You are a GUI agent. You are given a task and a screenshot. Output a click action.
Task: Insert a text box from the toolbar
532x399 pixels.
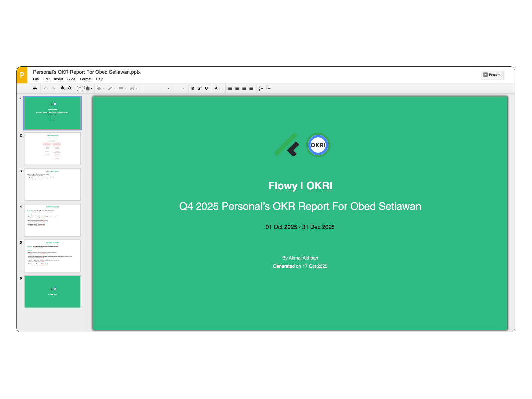coord(80,89)
